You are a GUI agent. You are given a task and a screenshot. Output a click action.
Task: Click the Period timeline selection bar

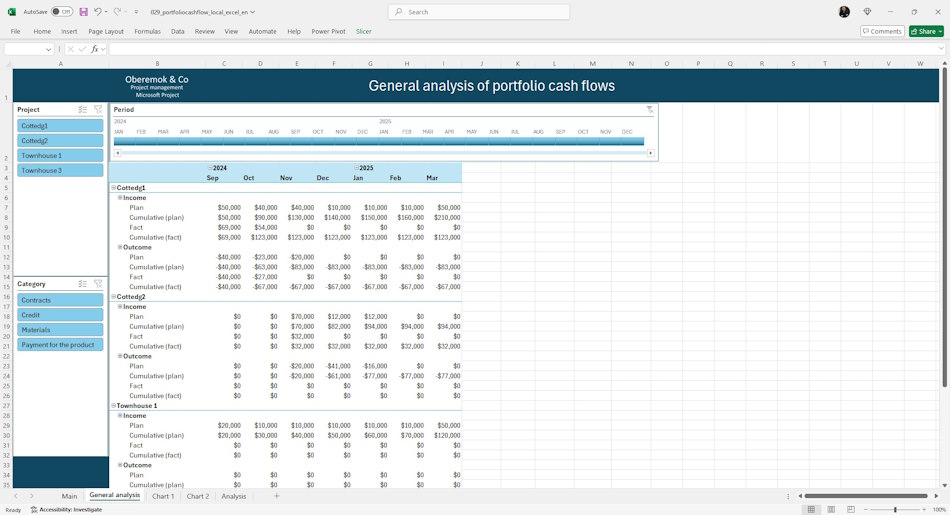(379, 141)
